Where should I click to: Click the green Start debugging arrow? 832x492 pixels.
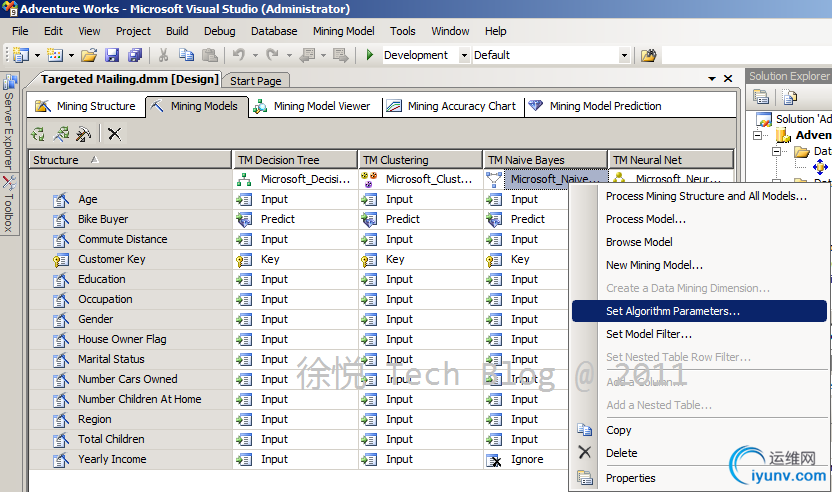click(x=370, y=55)
